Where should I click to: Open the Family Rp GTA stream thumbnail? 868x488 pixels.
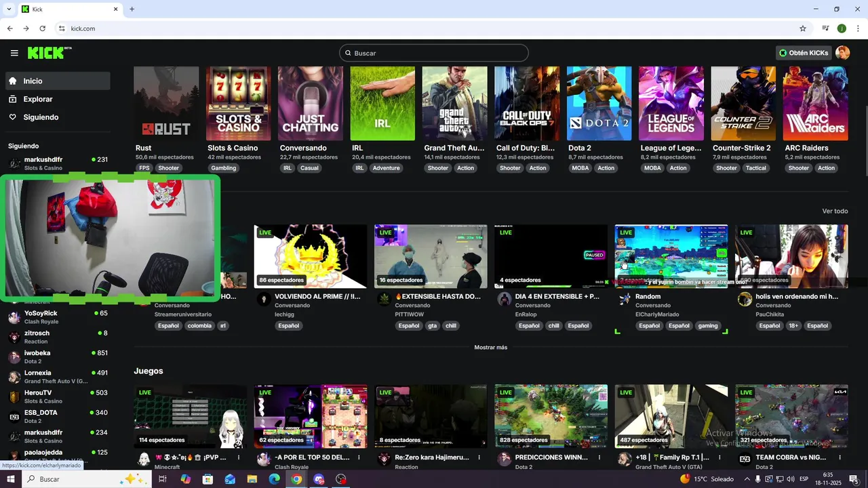coord(671,416)
